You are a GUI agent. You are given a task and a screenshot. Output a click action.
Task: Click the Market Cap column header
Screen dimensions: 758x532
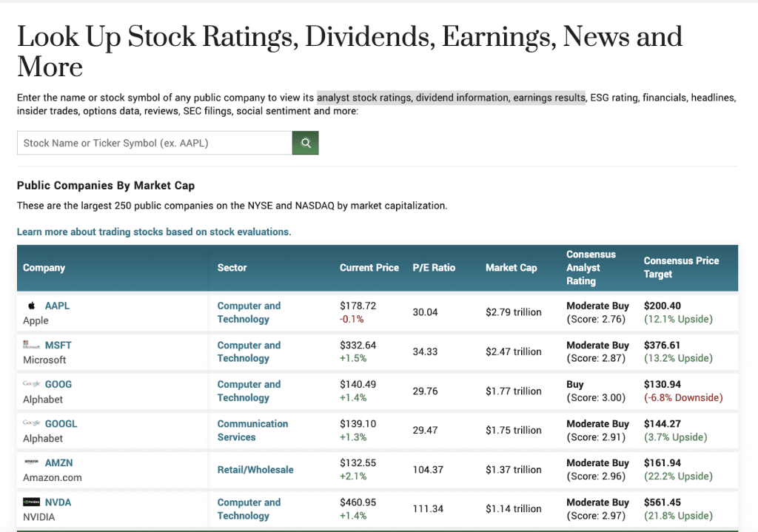(x=511, y=268)
